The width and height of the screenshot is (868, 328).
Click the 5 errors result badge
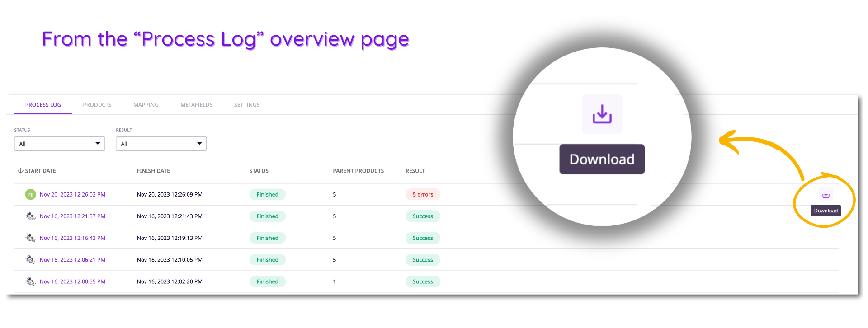(423, 195)
